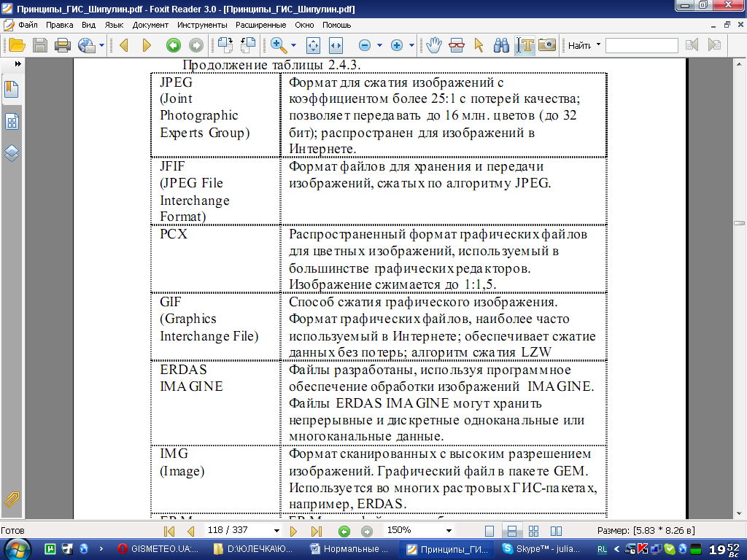
Task: Switch to Skype taskbar window
Action: click(x=542, y=549)
